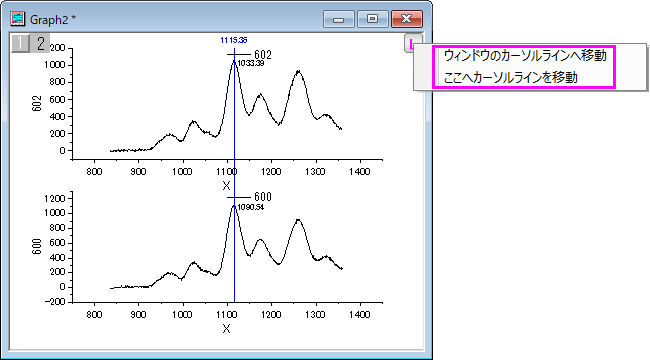
Task: Click the 1400 tick label on top plot
Action: (x=359, y=171)
